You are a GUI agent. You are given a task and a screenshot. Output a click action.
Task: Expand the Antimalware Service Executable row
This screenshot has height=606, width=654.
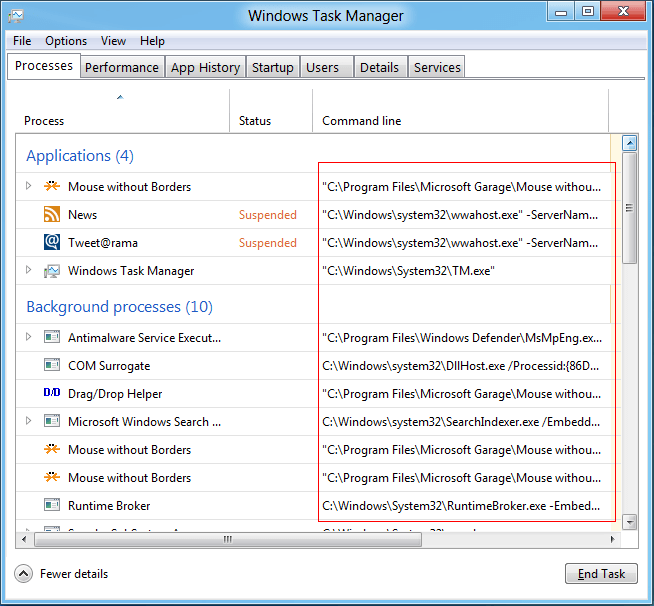28,337
